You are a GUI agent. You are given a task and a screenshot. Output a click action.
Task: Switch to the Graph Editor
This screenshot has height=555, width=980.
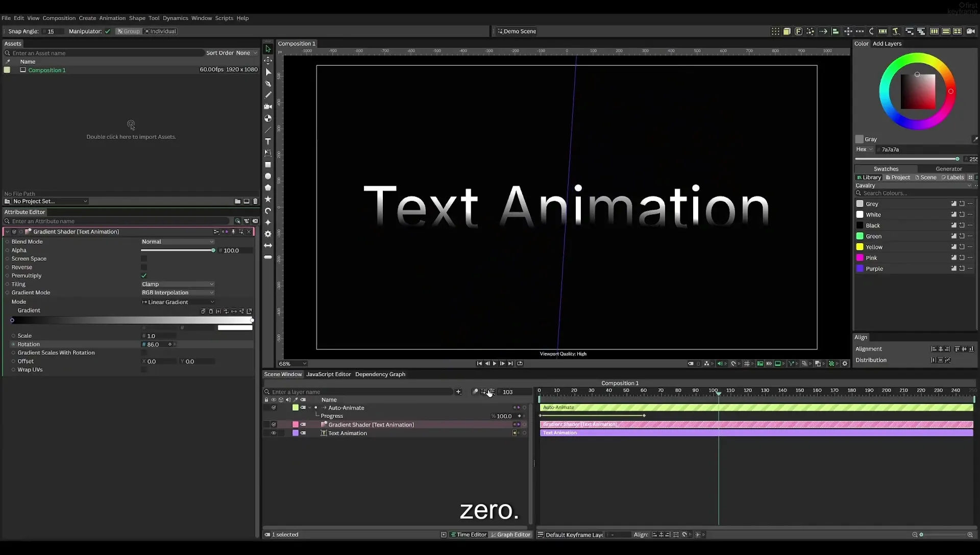pos(510,535)
